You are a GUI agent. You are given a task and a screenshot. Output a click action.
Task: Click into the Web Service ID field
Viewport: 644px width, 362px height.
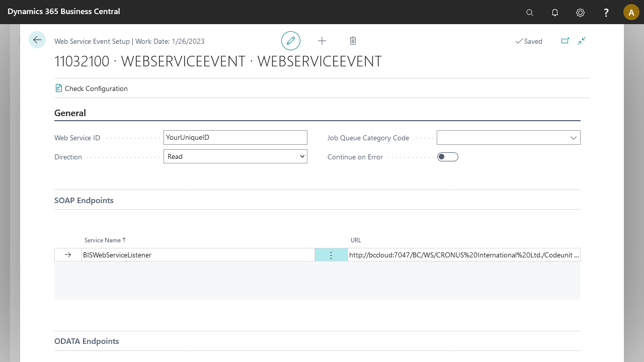point(235,137)
